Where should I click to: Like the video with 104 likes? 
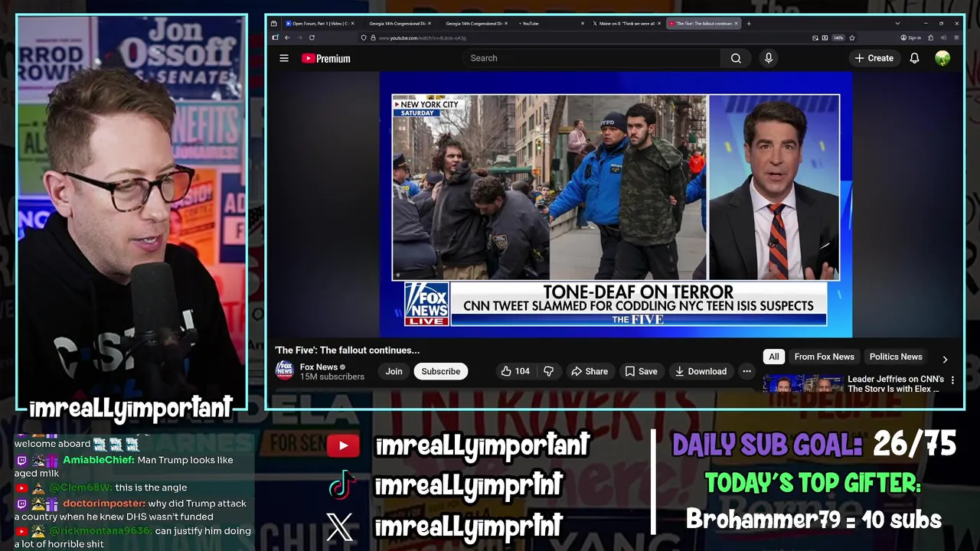tap(515, 371)
